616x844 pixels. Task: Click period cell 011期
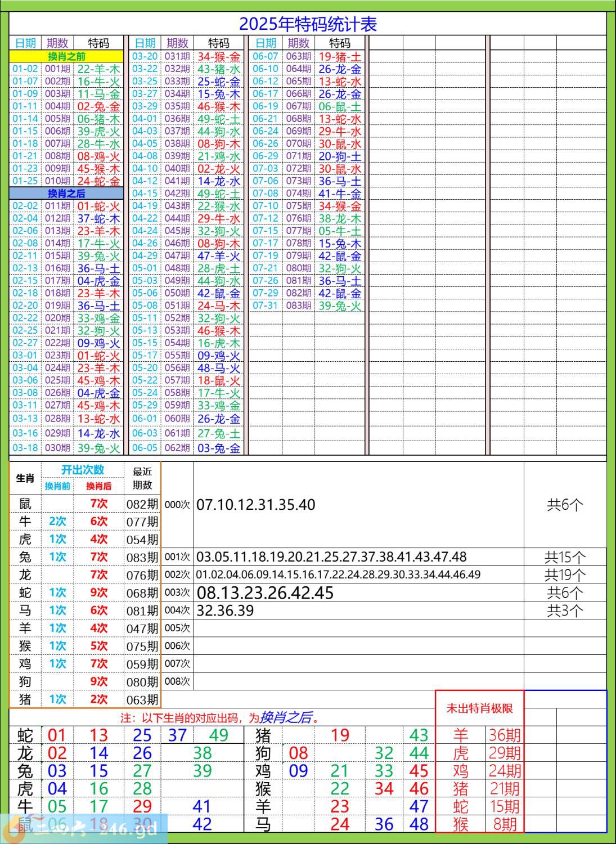pyautogui.click(x=57, y=205)
